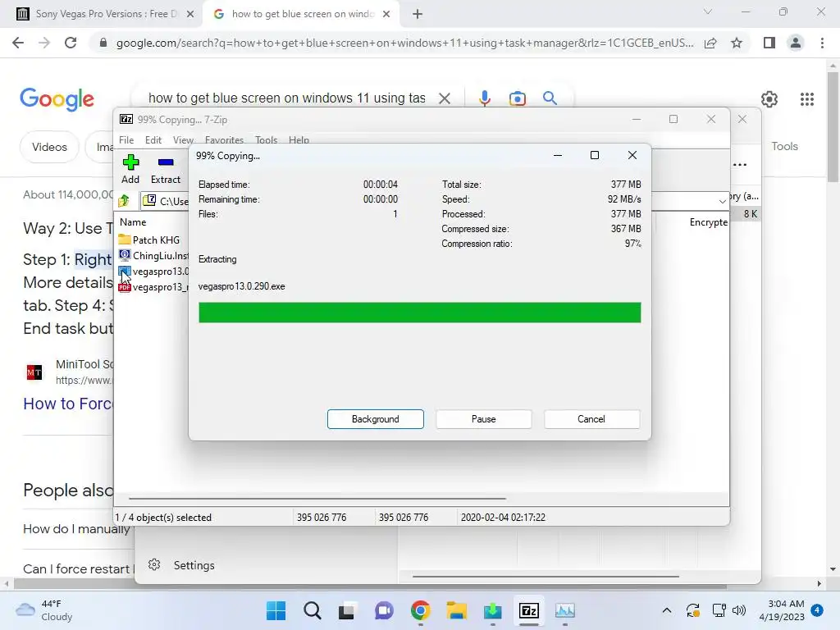Viewport: 840px width, 630px height.
Task: Open File Explorer on taskbar
Action: point(456,610)
